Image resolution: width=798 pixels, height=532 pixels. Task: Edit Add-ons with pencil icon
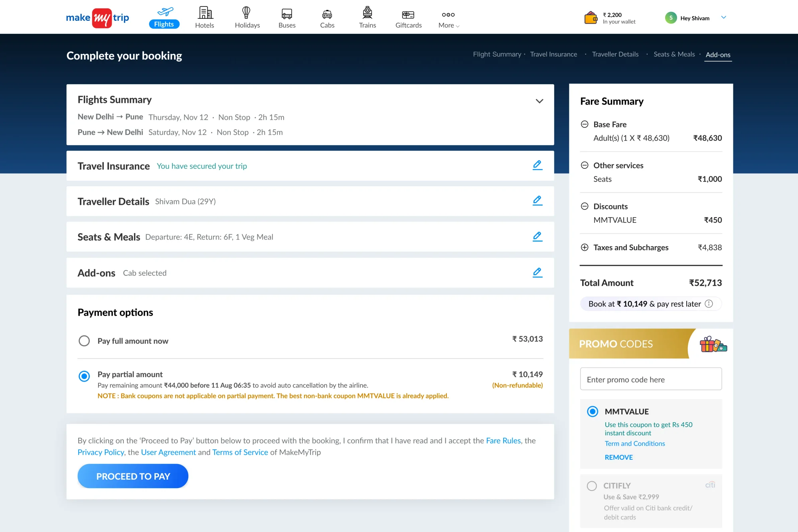coord(537,273)
